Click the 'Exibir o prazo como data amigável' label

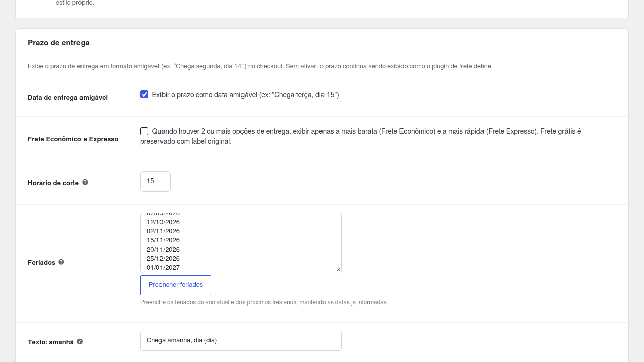(x=246, y=95)
